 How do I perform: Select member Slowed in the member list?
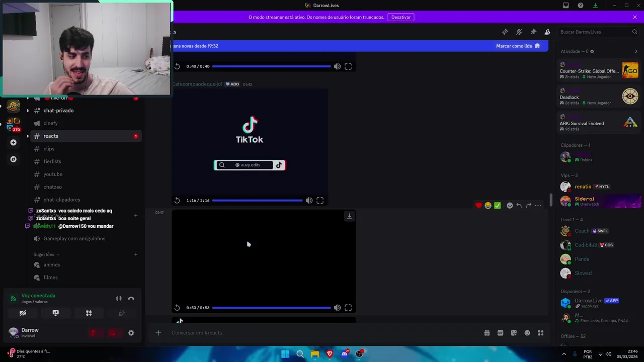599,273
